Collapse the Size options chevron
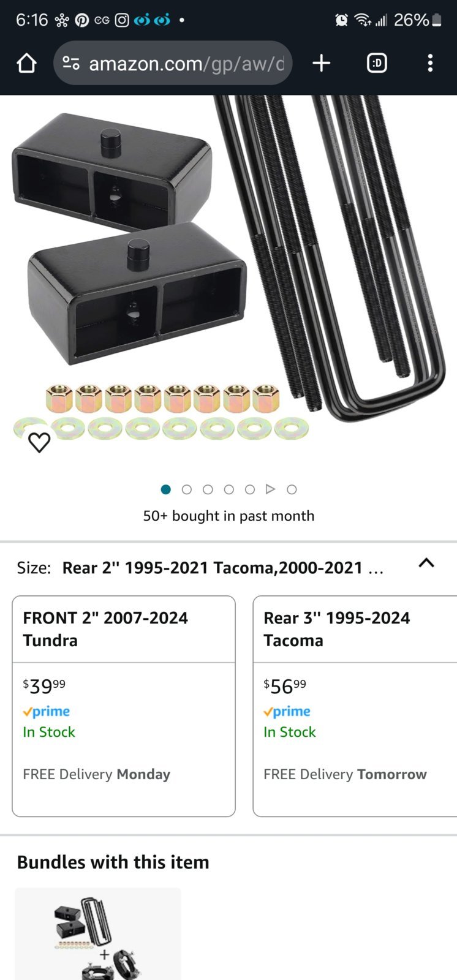The width and height of the screenshot is (457, 980). [426, 563]
